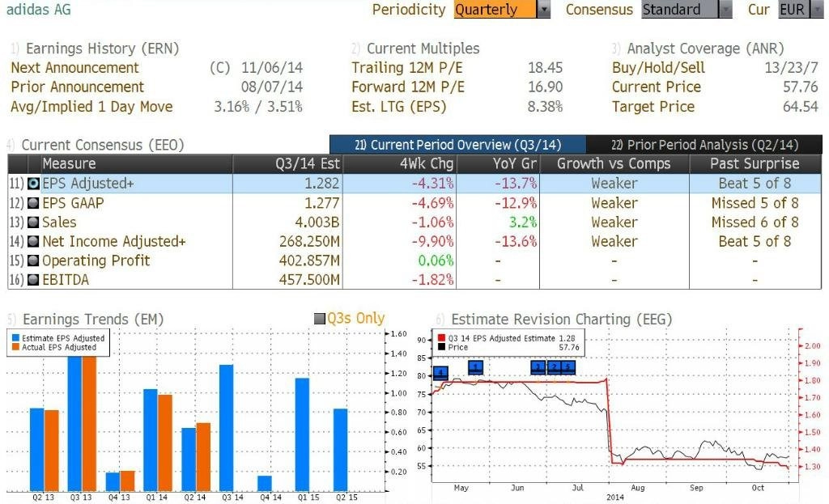
Task: Click Next Announcement date 11/06/14
Action: 272,68
